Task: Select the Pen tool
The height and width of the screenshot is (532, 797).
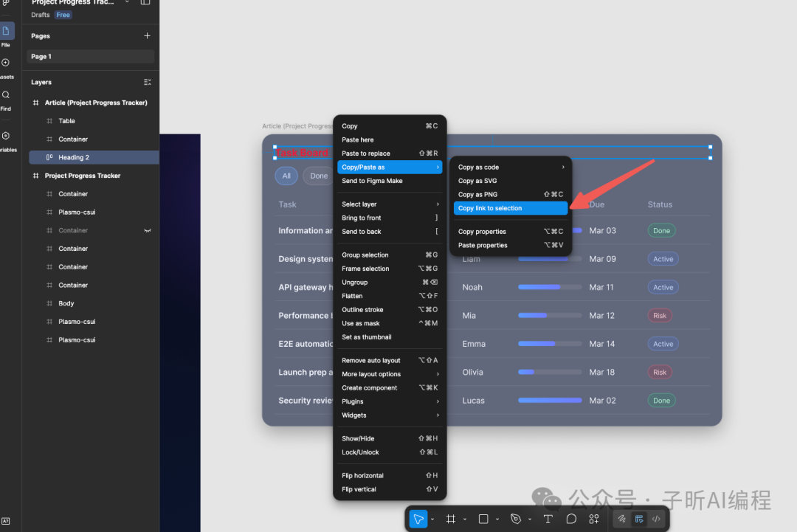Action: 516,519
